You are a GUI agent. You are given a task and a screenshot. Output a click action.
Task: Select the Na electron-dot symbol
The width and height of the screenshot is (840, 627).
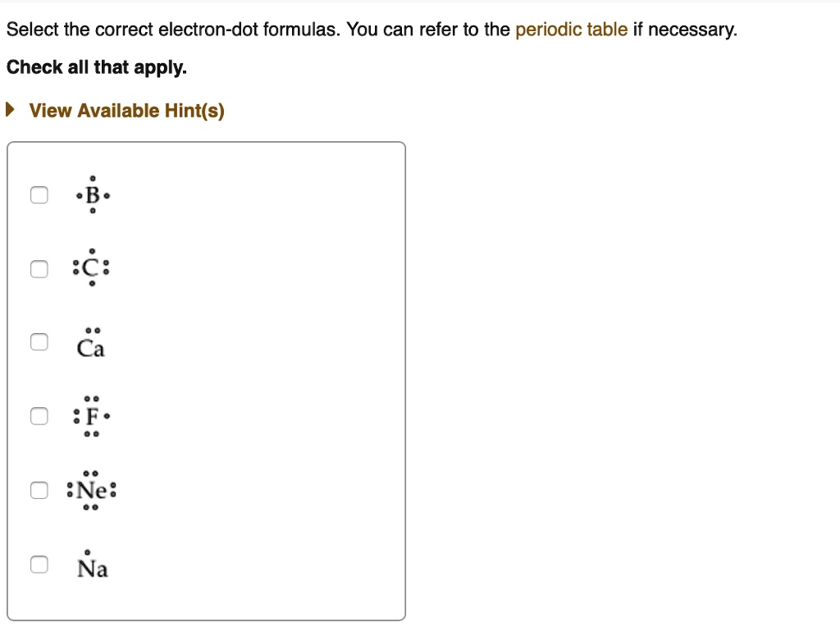(x=92, y=566)
